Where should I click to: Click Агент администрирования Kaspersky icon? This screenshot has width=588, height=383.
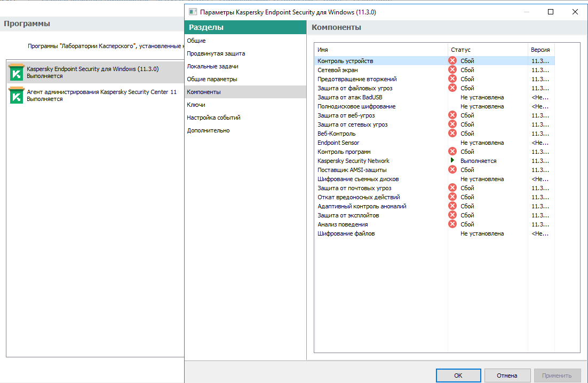(x=17, y=96)
